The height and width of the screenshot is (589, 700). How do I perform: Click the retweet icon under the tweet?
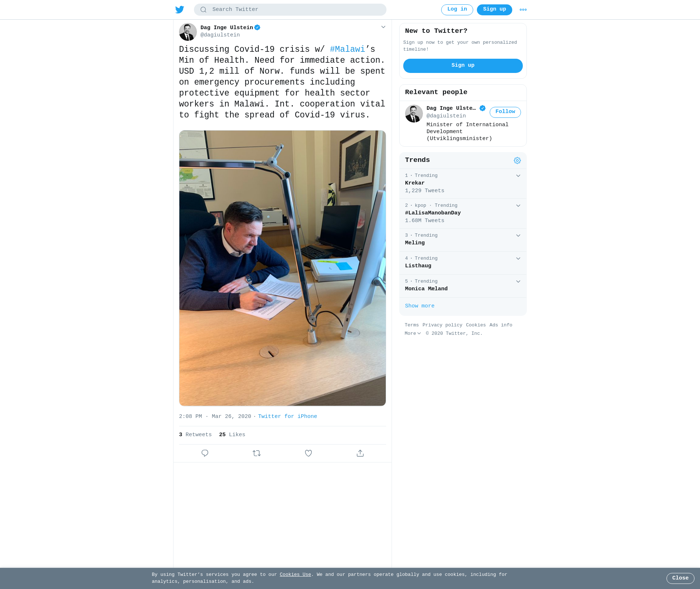coord(257,453)
